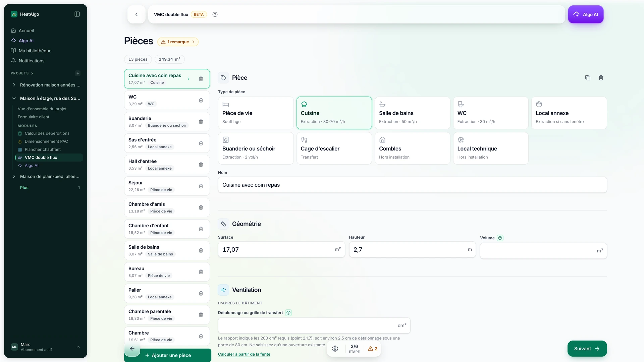
Task: Delete the Buanderie room from list
Action: click(201, 122)
